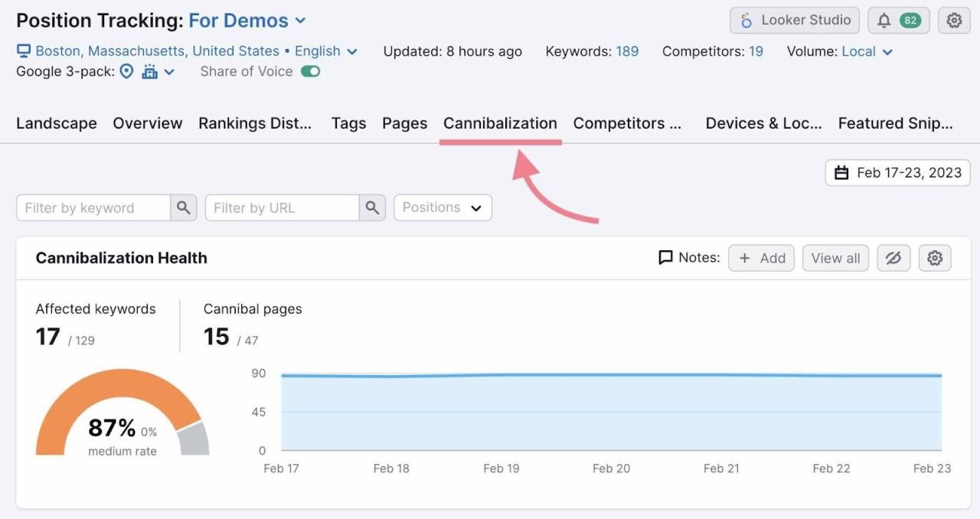The height and width of the screenshot is (519, 980).
Task: Click the Notes flag icon on Cannibalization Health
Action: coord(665,257)
